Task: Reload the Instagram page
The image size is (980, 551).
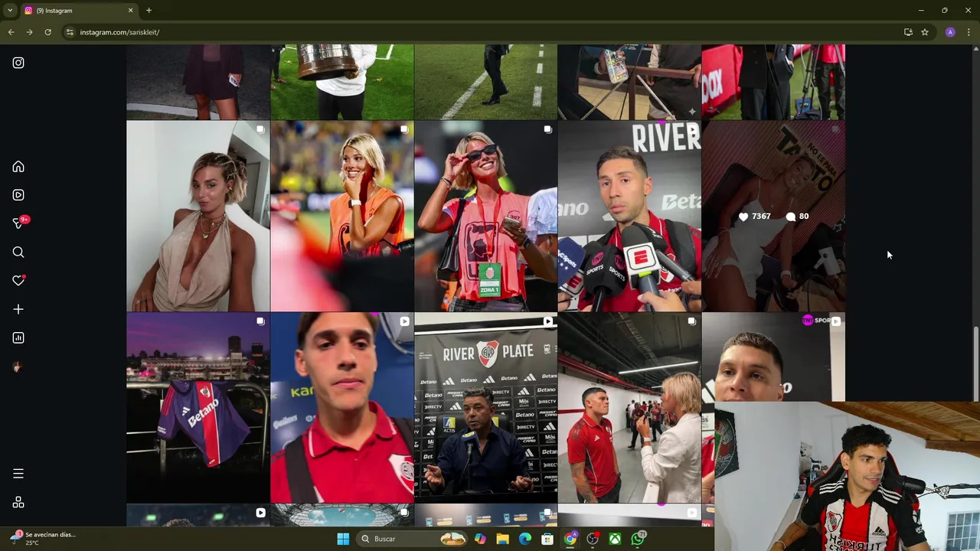Action: pos(47,32)
